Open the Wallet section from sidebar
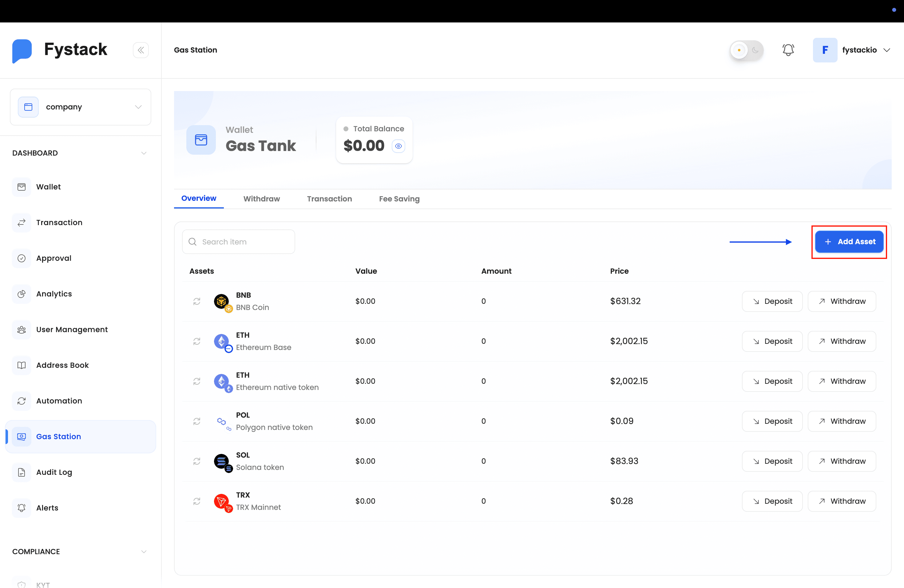Viewport: 904px width, 588px height. (x=48, y=186)
